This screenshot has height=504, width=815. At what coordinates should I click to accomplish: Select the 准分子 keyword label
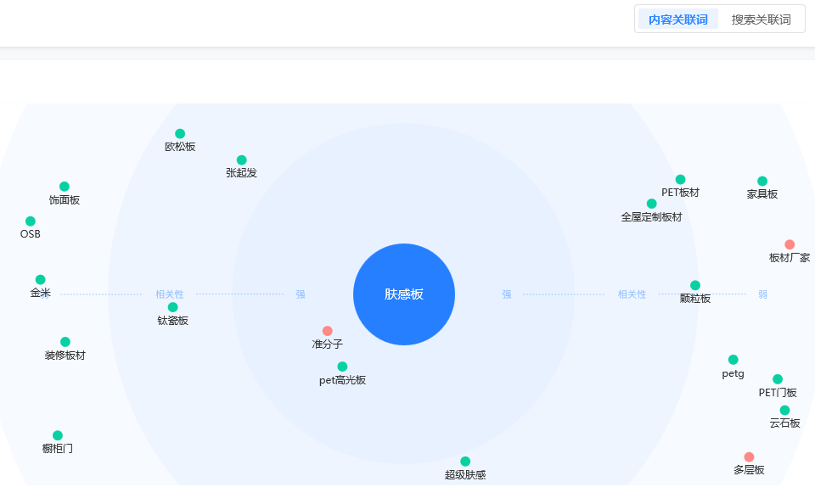(327, 344)
